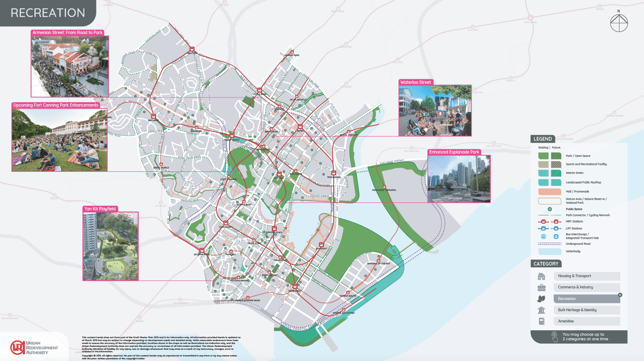Click the Esplanade MRT station icon

(x=295, y=171)
